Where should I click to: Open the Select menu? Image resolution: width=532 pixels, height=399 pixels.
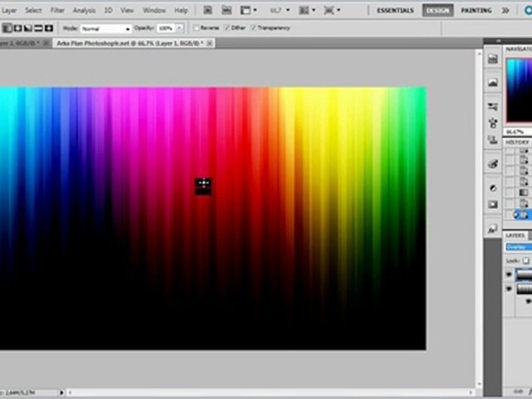(x=33, y=10)
